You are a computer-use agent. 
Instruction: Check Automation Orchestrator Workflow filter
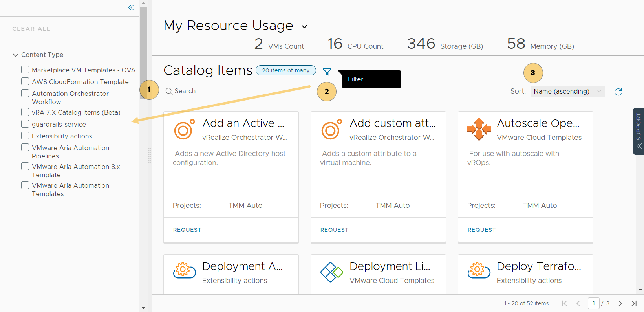click(x=25, y=93)
